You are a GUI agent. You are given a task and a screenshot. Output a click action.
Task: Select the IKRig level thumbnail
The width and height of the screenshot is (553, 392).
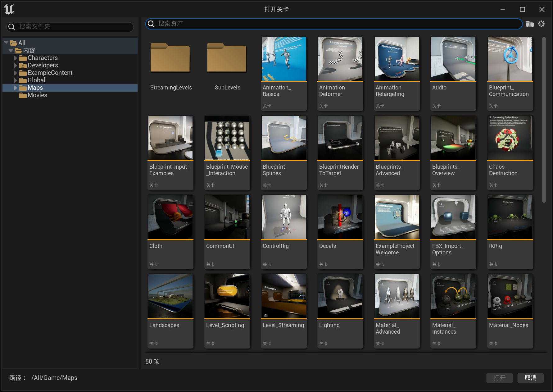coord(510,217)
